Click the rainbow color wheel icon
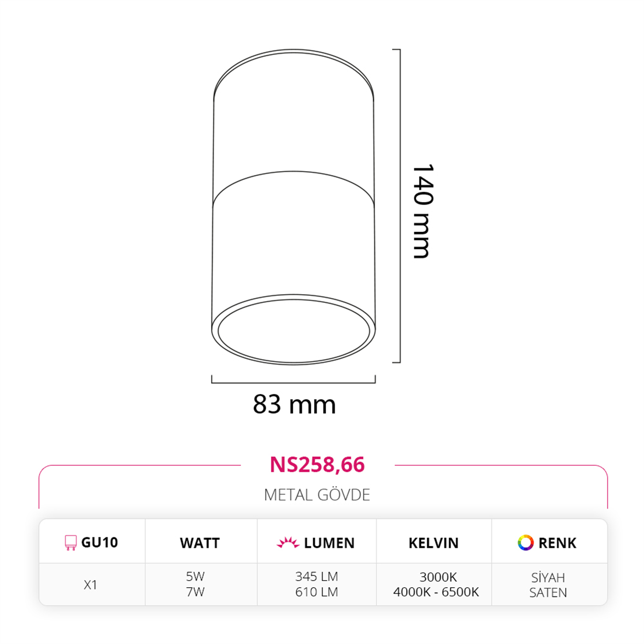 (x=525, y=542)
